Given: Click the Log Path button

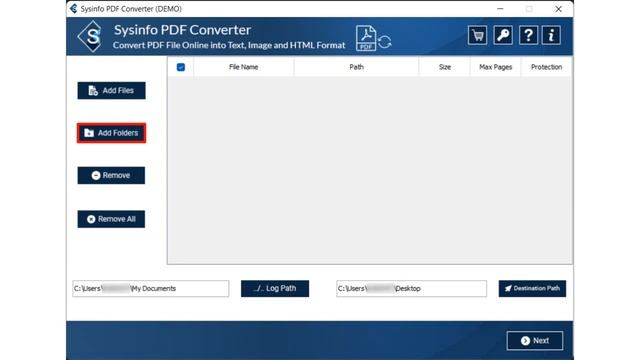Looking at the screenshot, I should (x=275, y=289).
